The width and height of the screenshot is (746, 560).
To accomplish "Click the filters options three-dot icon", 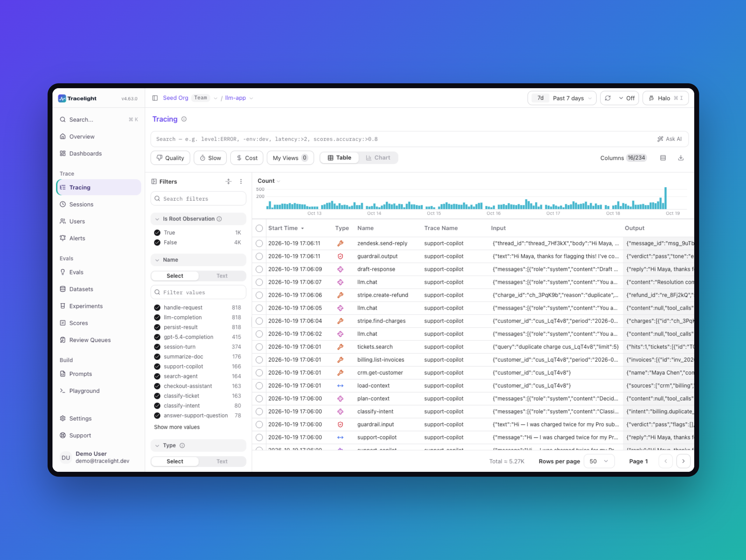I will [x=241, y=181].
